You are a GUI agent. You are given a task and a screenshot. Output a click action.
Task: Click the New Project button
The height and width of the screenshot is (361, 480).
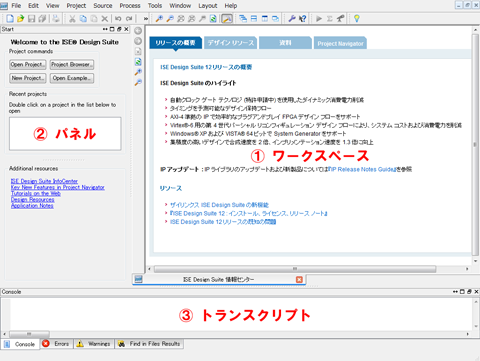tap(28, 78)
